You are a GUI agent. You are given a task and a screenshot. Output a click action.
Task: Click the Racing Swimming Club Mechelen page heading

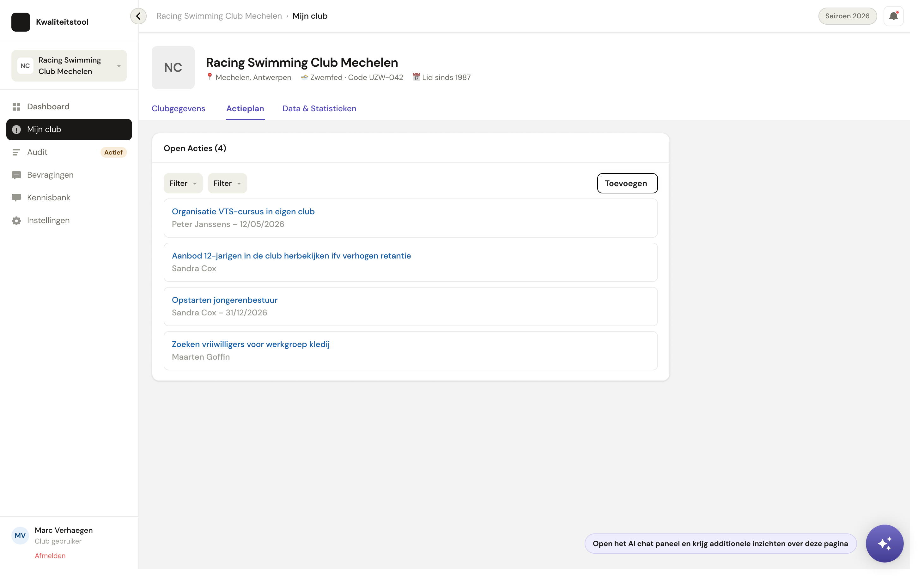tap(302, 63)
